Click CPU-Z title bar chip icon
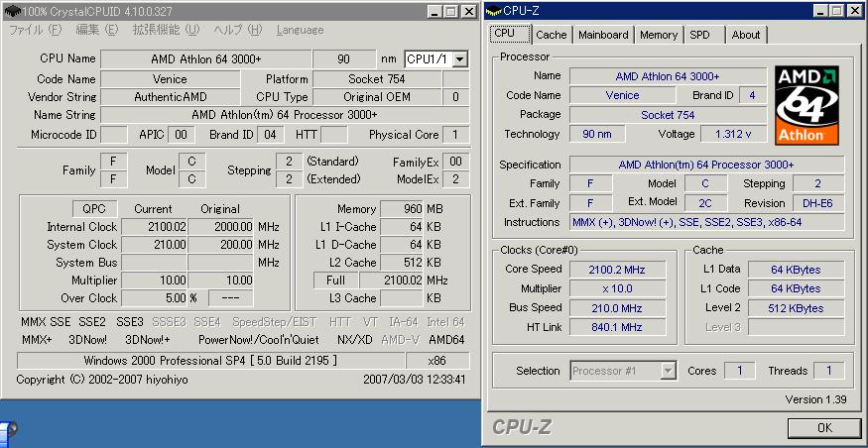868x448 pixels. point(494,11)
